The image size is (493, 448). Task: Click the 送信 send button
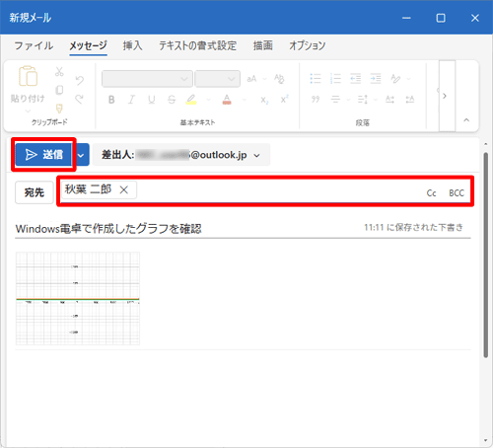click(x=43, y=155)
